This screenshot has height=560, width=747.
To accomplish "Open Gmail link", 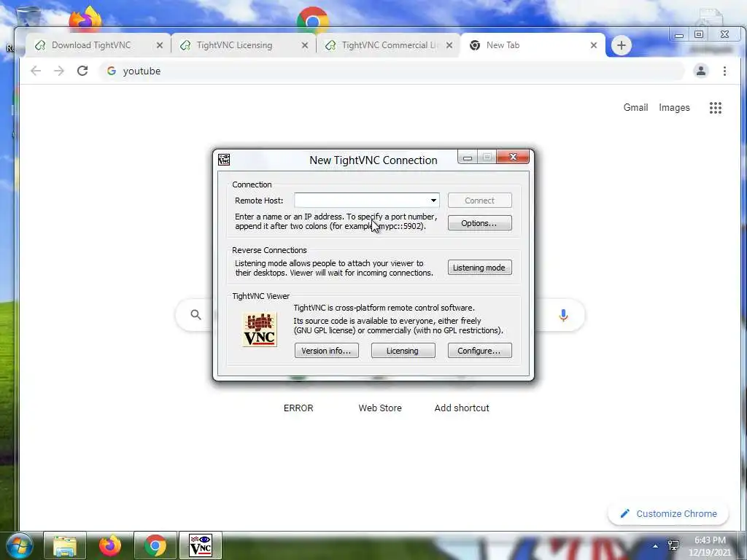I will 635,108.
